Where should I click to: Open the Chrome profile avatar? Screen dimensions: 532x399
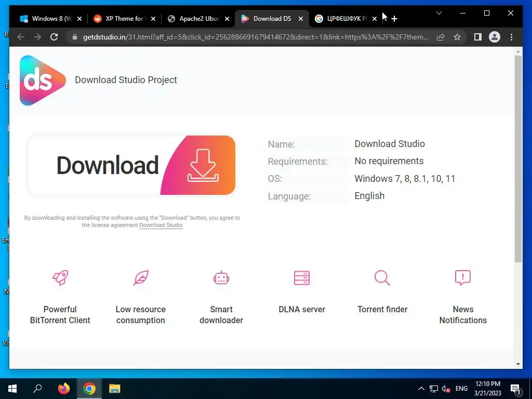(x=495, y=37)
